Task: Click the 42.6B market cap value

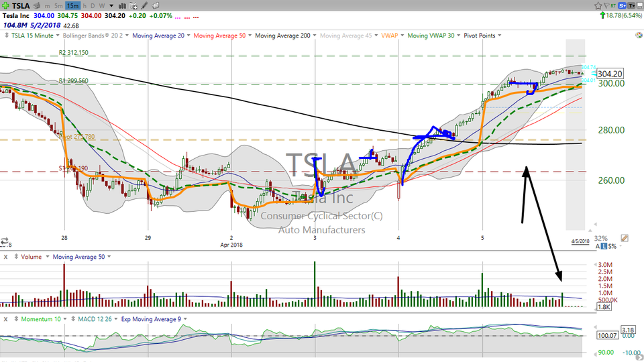Action: [x=71, y=26]
